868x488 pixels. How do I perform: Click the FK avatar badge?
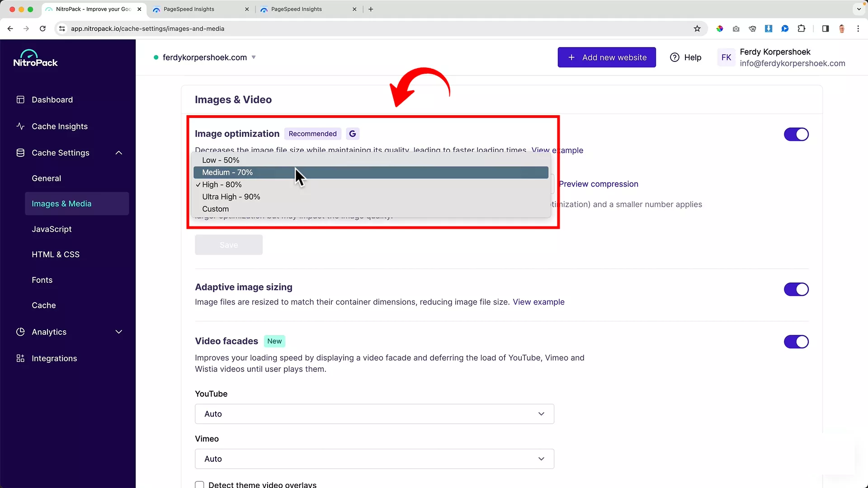[x=726, y=57]
